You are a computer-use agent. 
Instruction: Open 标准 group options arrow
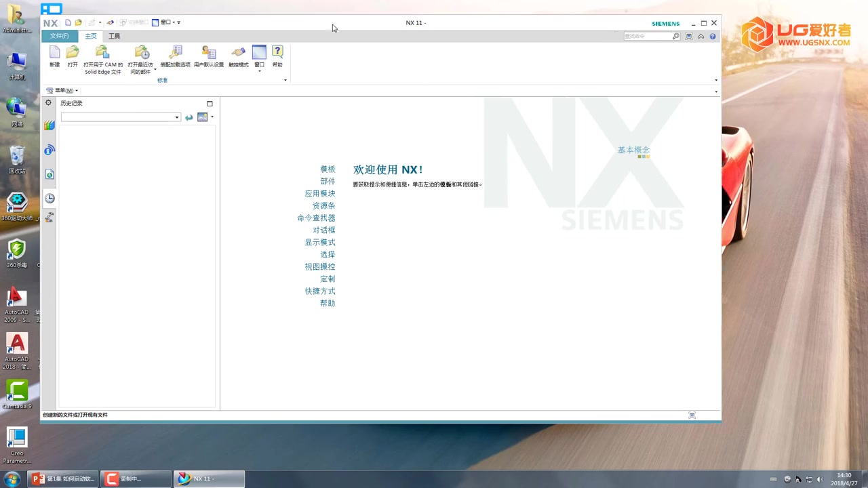[285, 80]
